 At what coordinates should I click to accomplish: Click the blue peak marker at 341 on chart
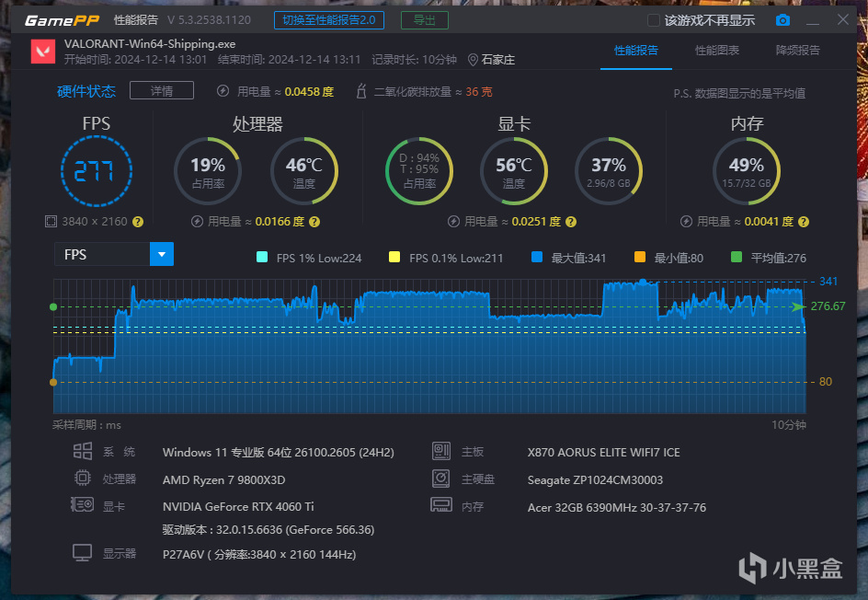click(x=643, y=282)
